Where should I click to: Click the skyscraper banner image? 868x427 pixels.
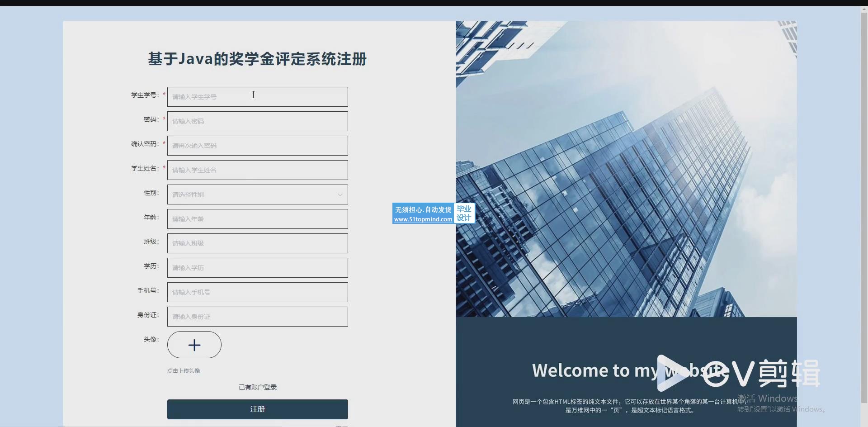pos(626,169)
